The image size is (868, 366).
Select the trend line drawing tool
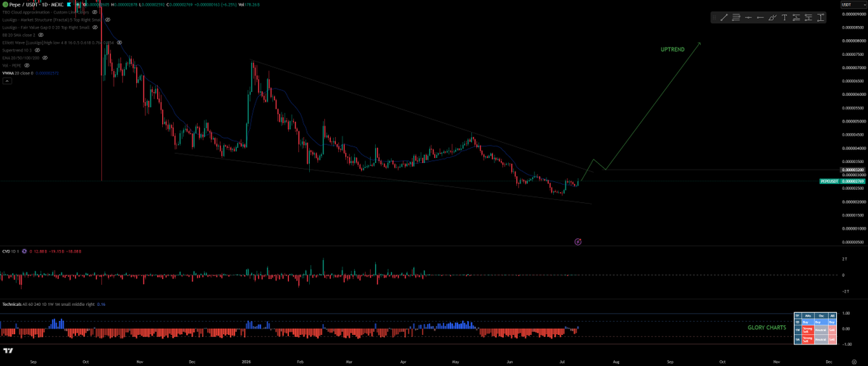click(724, 17)
